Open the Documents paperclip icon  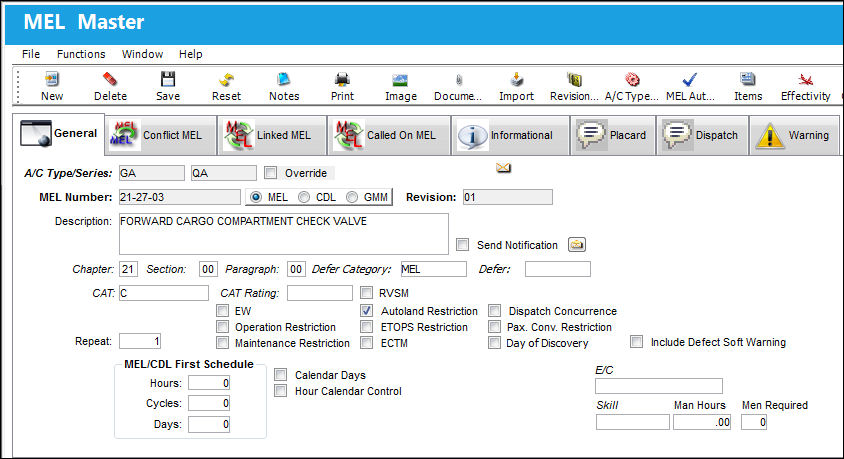pyautogui.click(x=459, y=80)
